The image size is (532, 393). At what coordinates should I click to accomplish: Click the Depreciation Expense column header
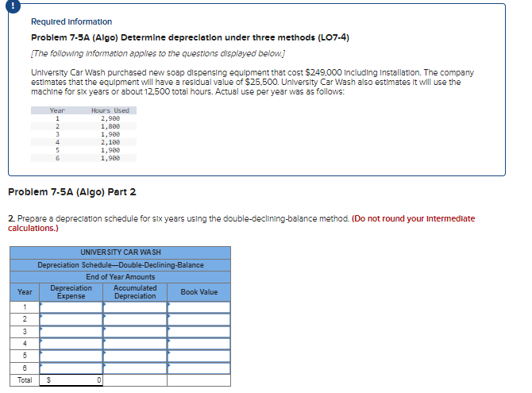71,292
